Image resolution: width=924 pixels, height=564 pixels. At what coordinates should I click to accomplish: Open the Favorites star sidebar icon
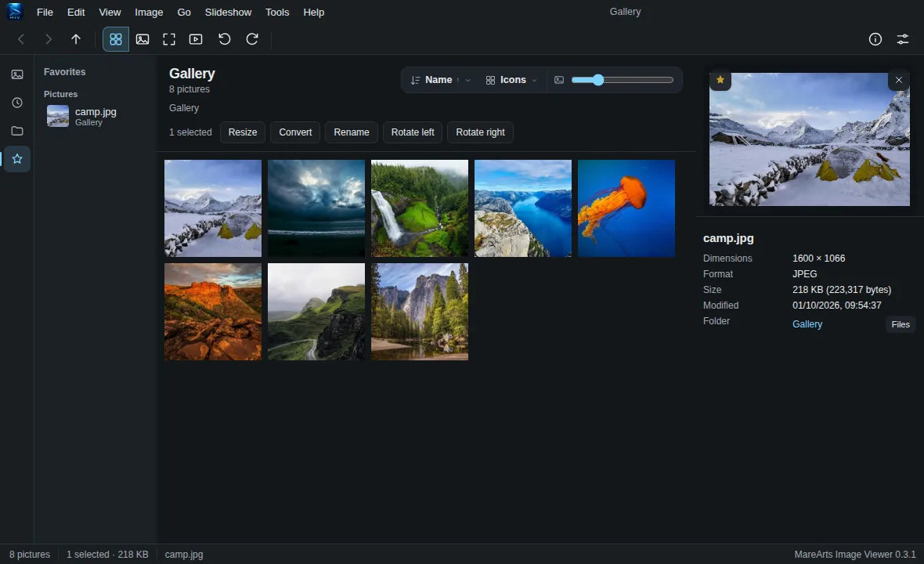click(17, 159)
